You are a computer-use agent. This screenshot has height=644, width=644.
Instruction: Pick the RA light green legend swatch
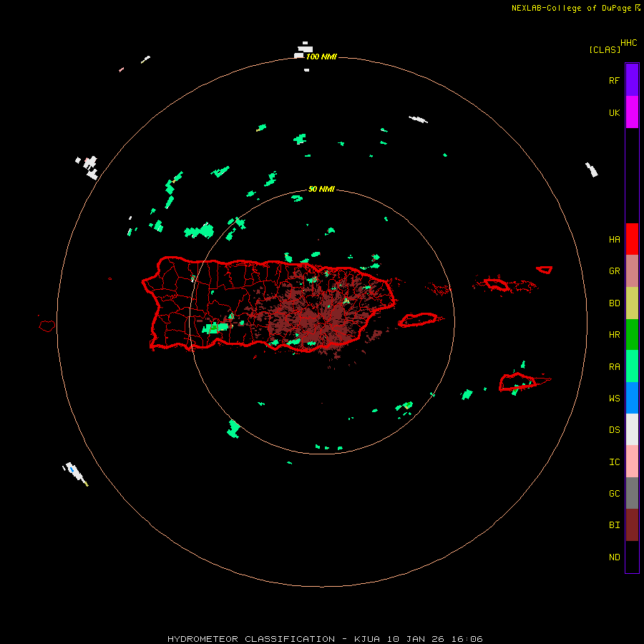point(632,366)
